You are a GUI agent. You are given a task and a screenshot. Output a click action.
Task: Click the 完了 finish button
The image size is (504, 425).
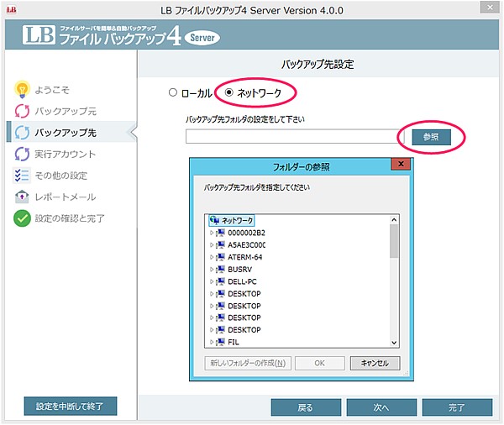pos(457,407)
